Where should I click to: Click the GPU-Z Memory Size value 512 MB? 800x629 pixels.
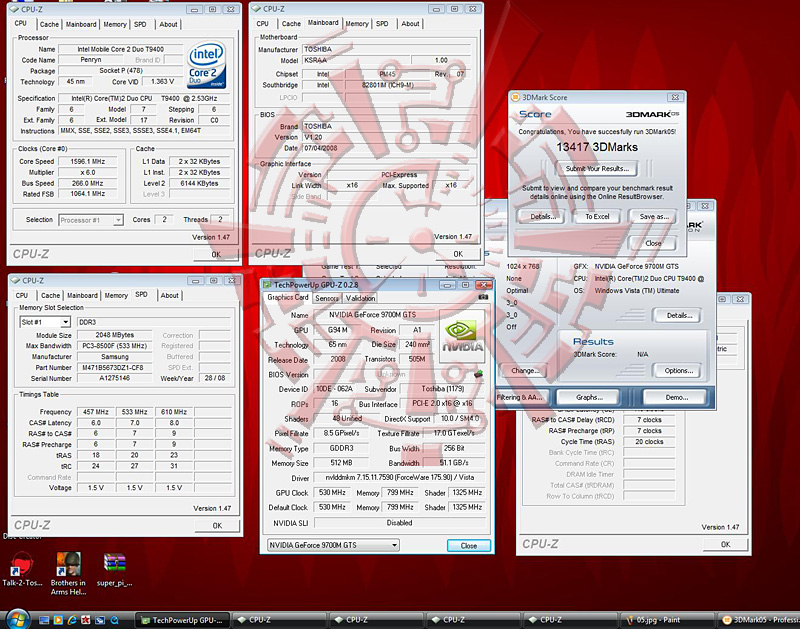(x=341, y=463)
